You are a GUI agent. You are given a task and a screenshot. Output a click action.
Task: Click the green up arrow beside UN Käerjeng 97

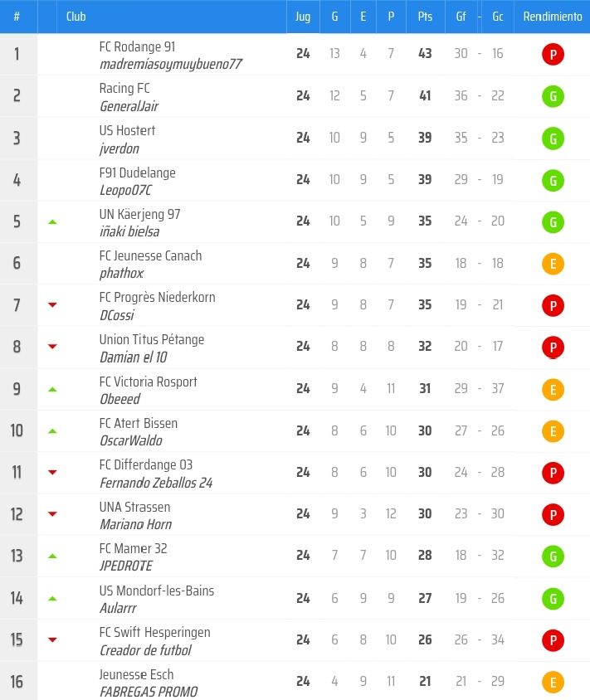click(52, 222)
